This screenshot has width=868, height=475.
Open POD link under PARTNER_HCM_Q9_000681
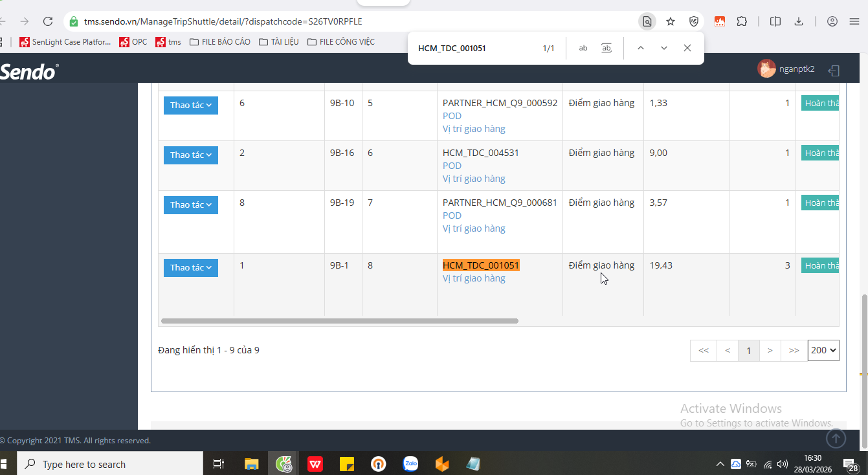pos(452,215)
